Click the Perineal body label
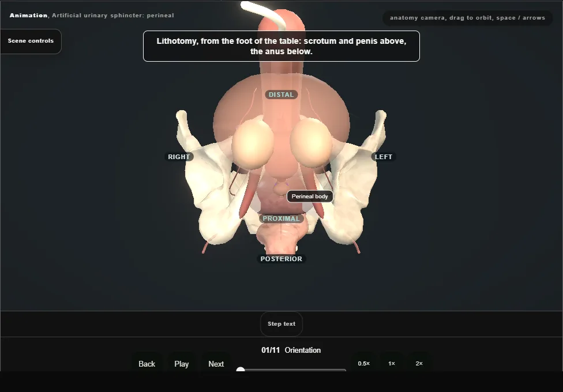 coord(310,197)
